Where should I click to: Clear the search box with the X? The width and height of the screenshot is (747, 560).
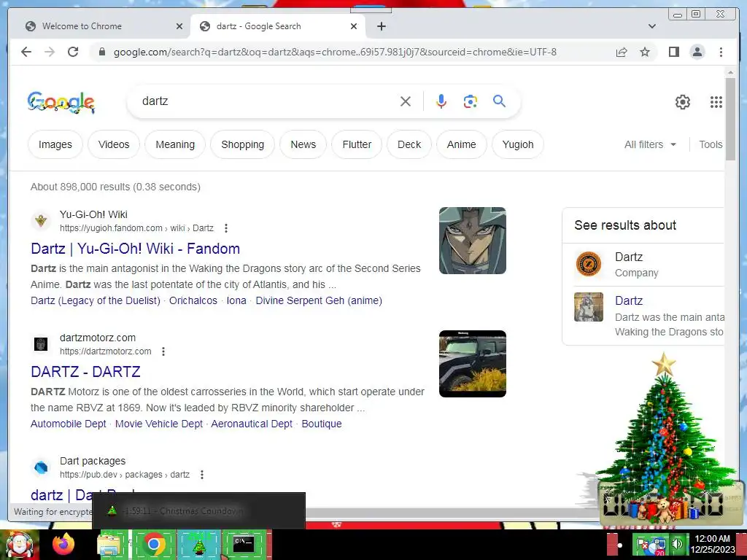[406, 101]
